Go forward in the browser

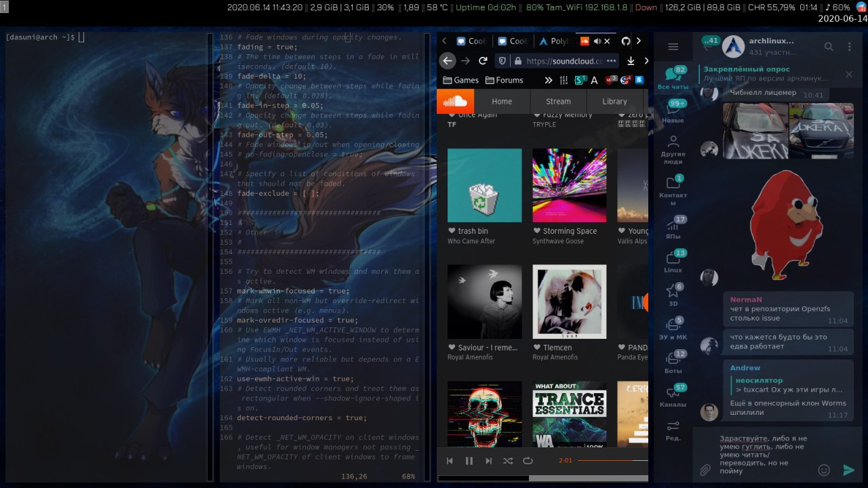click(465, 61)
